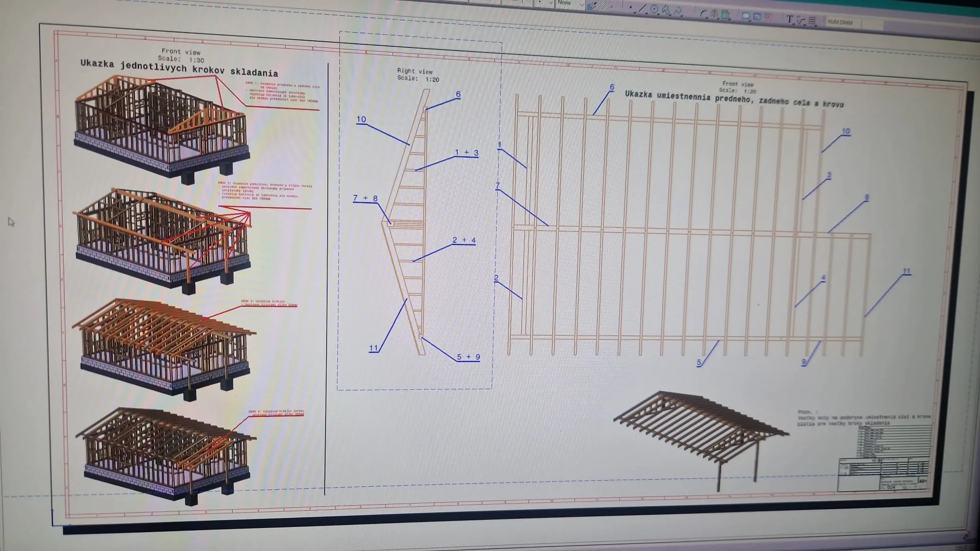980x551 pixels.
Task: Select callout '1 + 3' in Right view
Action: (467, 153)
